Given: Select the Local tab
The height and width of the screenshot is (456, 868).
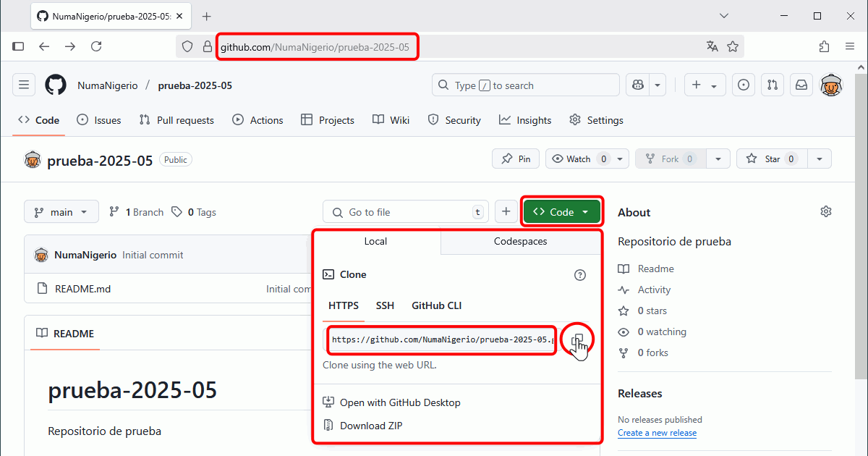Looking at the screenshot, I should coord(376,242).
